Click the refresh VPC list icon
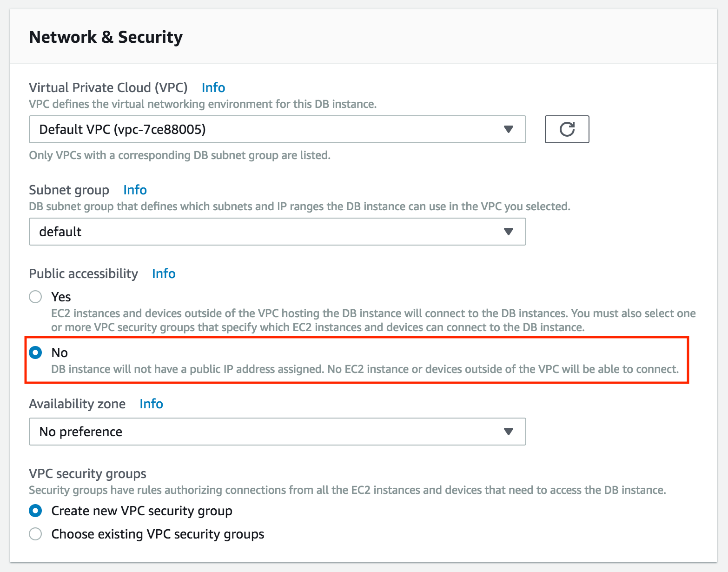 coord(567,129)
